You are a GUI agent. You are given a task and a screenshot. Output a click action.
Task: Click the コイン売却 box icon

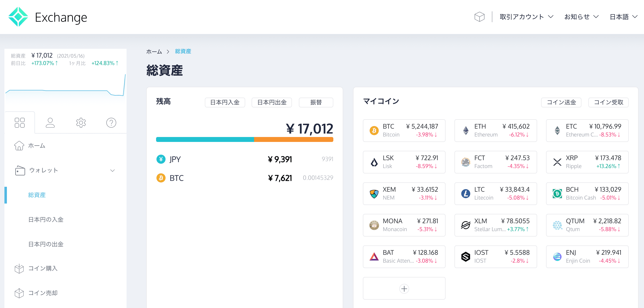(20, 293)
